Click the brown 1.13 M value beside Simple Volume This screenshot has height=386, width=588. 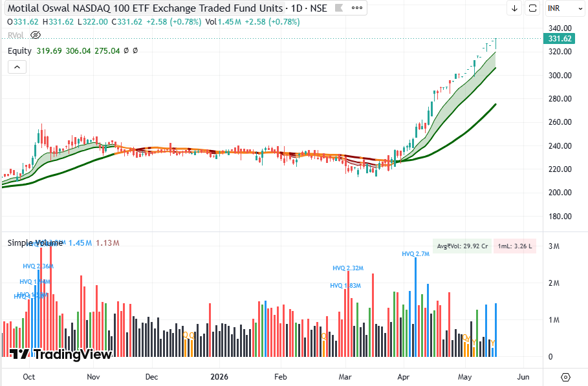pos(107,243)
